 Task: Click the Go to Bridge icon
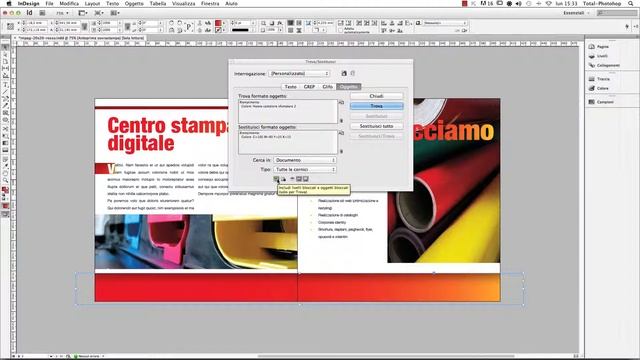pos(42,13)
